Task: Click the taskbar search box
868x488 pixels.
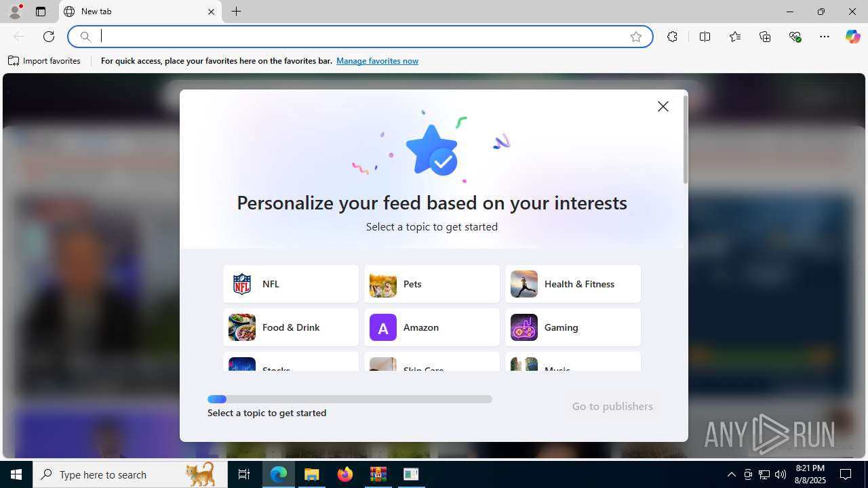Action: (130, 474)
